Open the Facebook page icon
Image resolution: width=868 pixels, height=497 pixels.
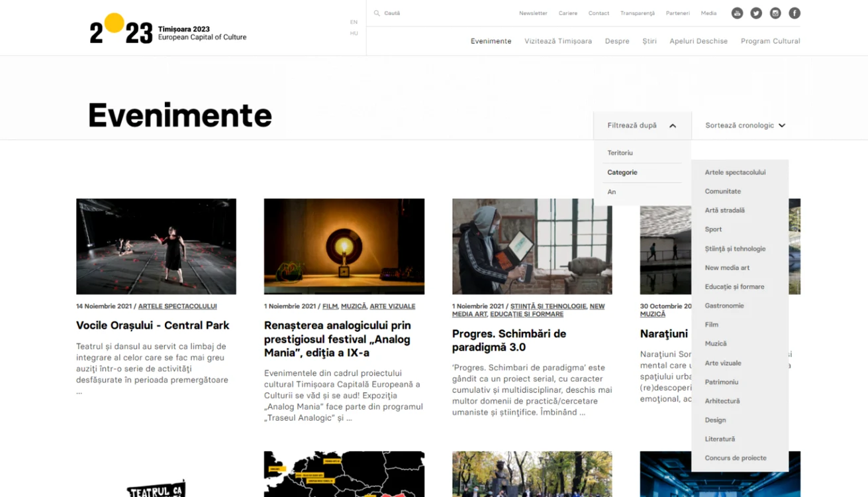point(795,13)
